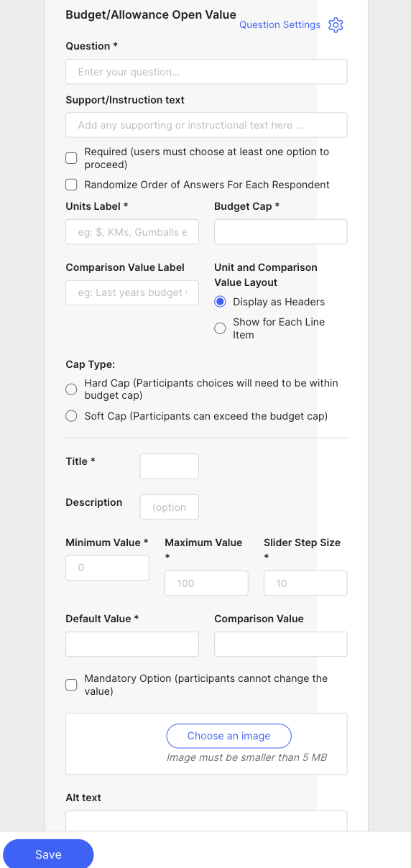This screenshot has width=411, height=868.
Task: Click the Minimum Value field
Action: tap(107, 568)
